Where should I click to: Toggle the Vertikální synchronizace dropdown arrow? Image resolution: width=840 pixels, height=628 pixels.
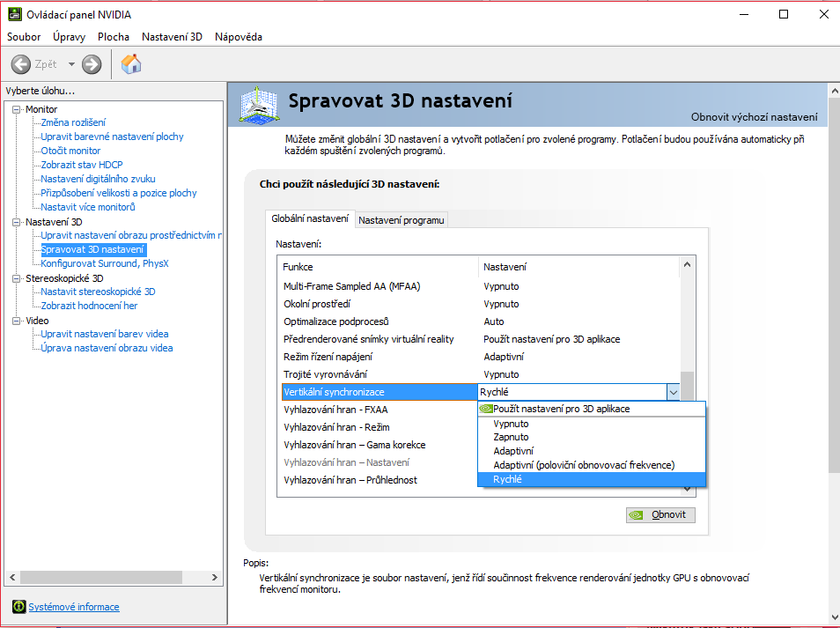[673, 392]
